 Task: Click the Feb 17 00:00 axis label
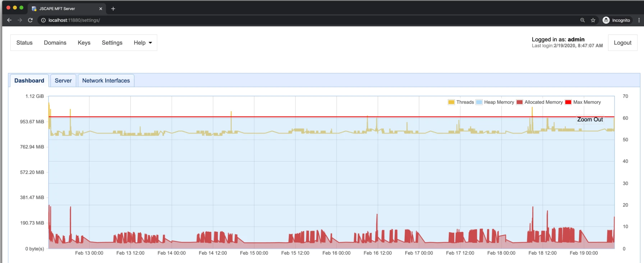point(419,253)
